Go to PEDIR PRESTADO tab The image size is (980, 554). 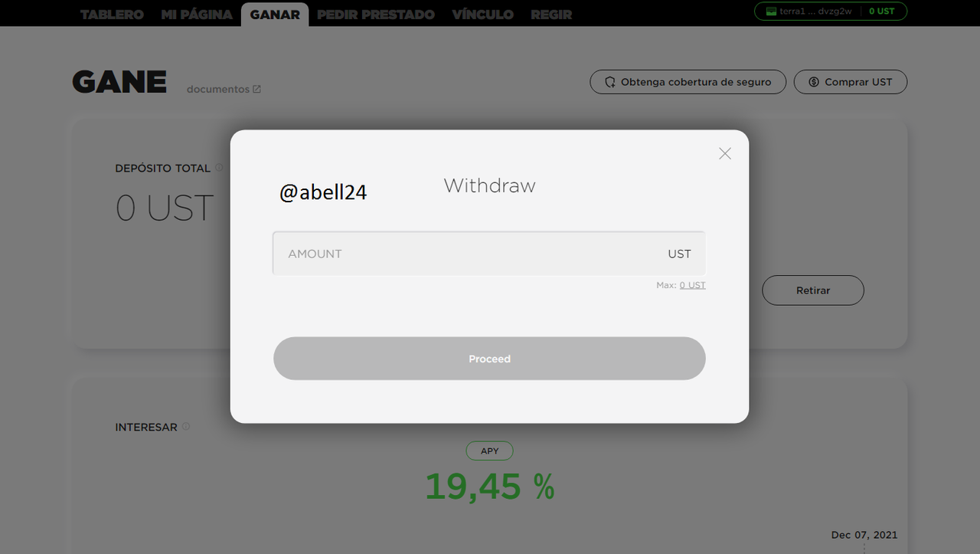(x=376, y=15)
